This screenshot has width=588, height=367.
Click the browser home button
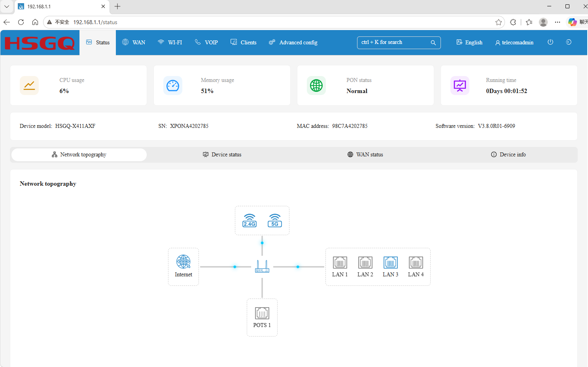[35, 22]
